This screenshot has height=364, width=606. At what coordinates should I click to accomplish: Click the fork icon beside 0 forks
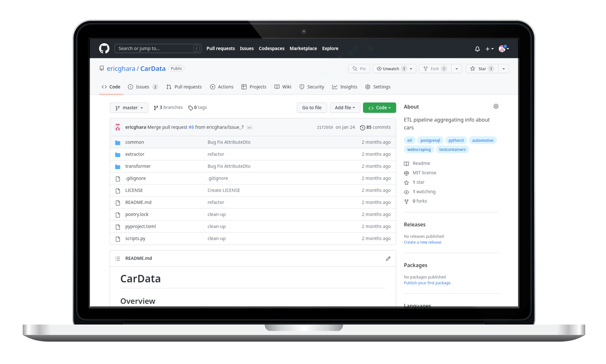pos(406,201)
